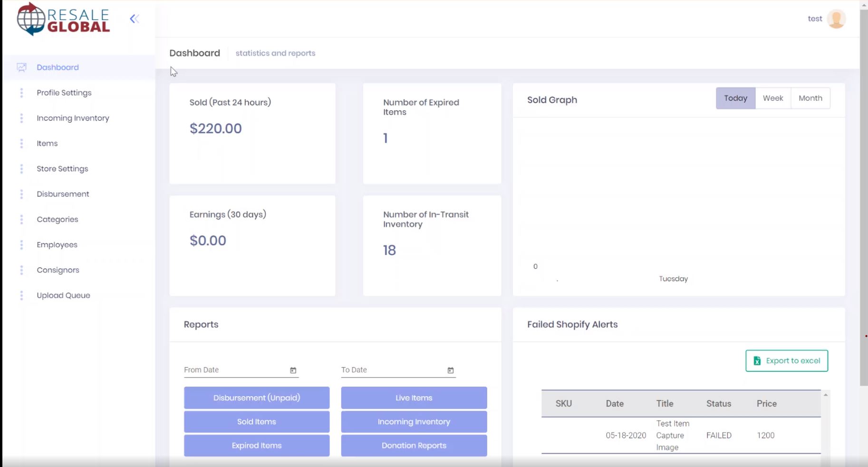
Task: Expand the Items sidebar menu
Action: pos(47,144)
